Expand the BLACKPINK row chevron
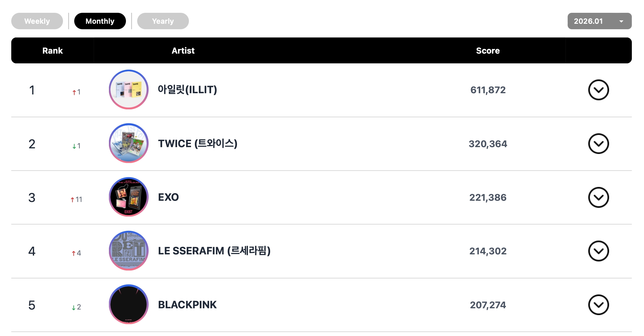The height and width of the screenshot is (336, 644). tap(598, 305)
